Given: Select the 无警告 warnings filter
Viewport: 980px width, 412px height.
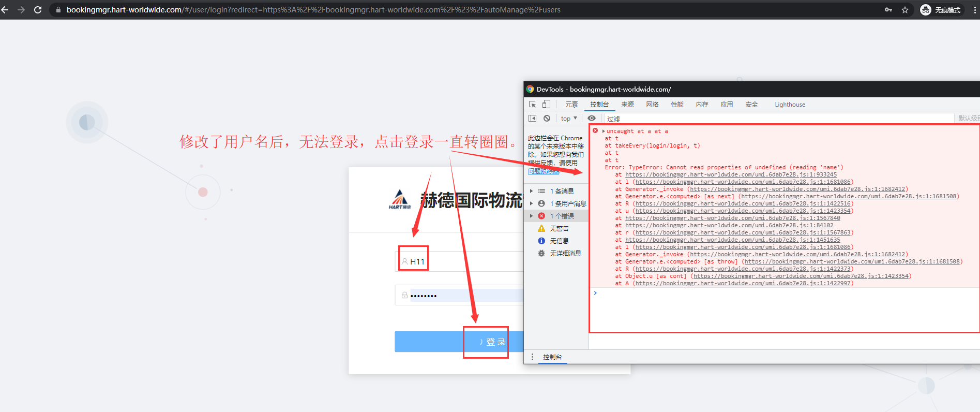Looking at the screenshot, I should [559, 228].
